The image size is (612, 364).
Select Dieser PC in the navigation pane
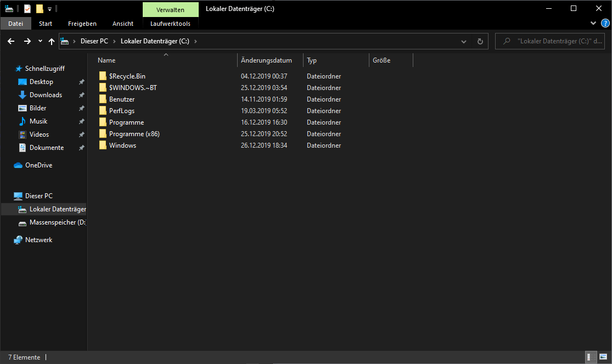(38, 195)
